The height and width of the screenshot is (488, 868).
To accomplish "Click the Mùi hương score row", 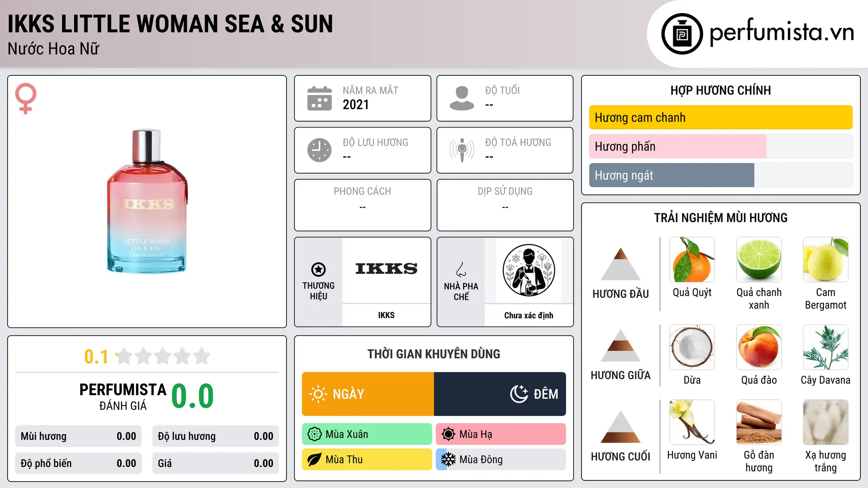I will [x=78, y=436].
